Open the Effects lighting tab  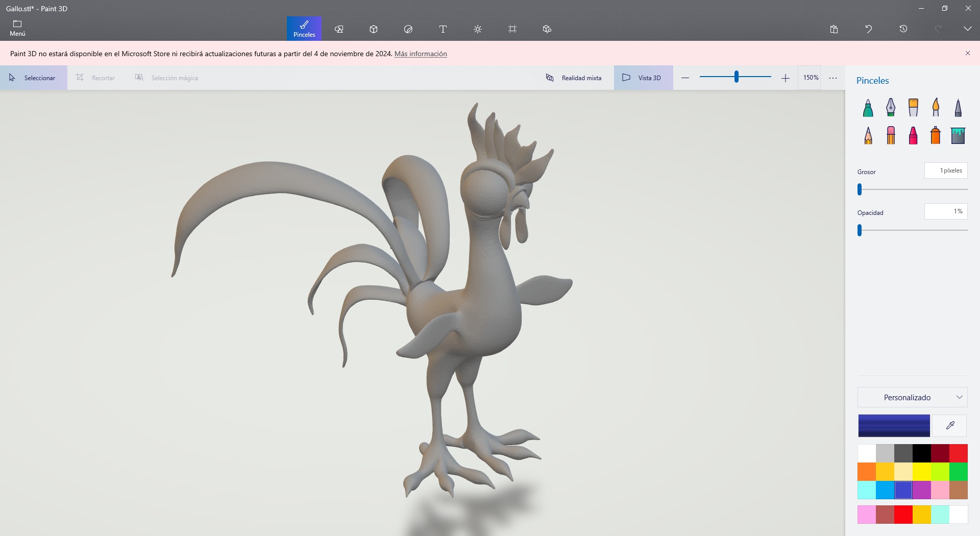pos(478,29)
